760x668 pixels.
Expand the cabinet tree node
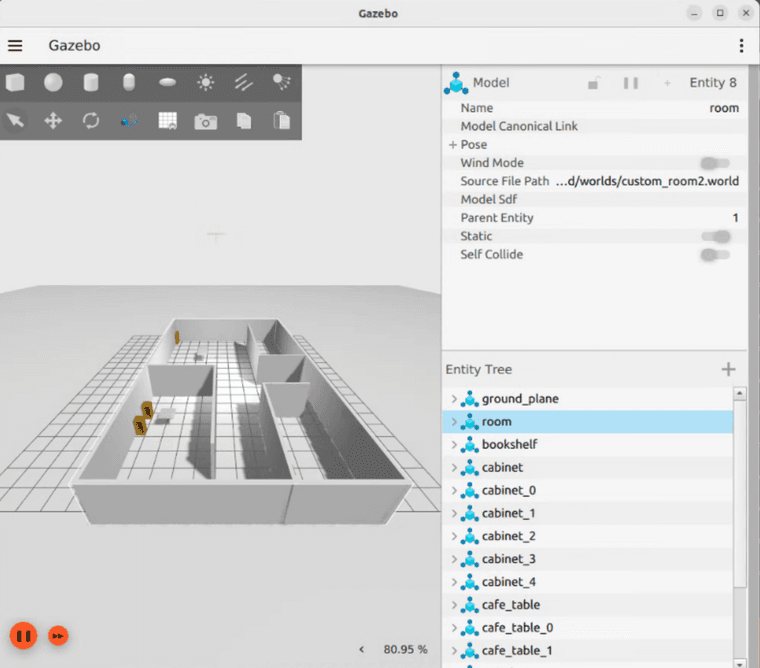pos(454,467)
